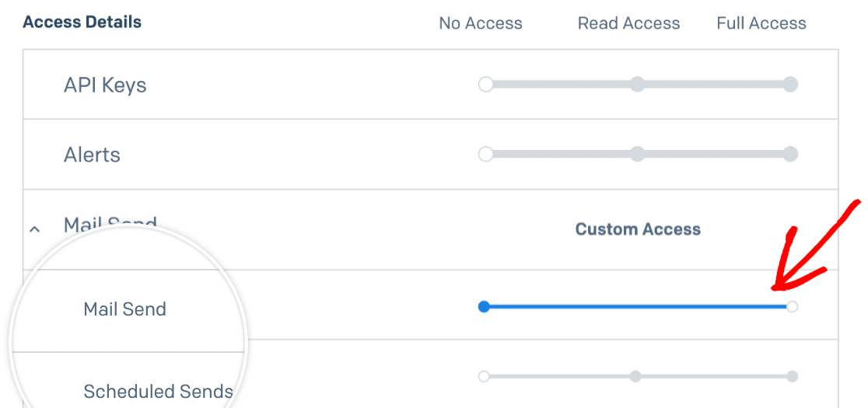Collapse the Mail Send section chevron
Image resolution: width=868 pixels, height=408 pixels.
click(x=34, y=228)
